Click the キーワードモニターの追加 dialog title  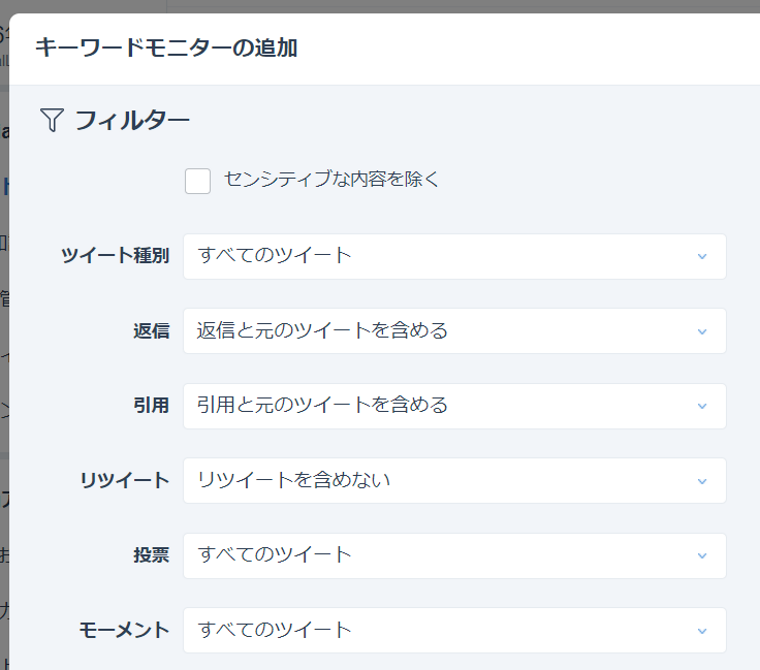point(166,47)
